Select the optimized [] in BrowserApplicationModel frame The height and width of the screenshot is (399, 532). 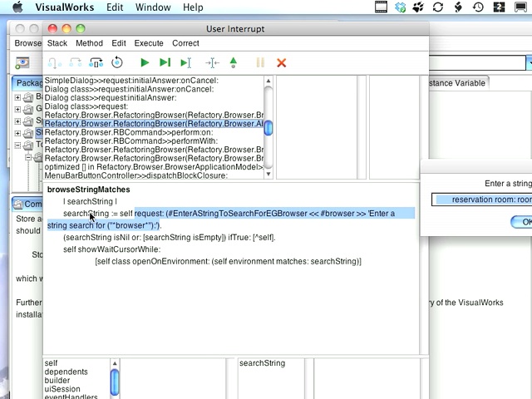click(154, 167)
